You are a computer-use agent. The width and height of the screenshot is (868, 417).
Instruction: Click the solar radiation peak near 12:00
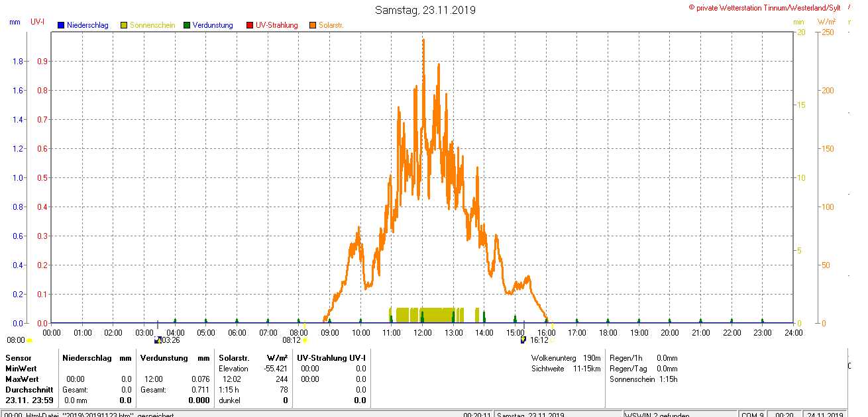tap(423, 41)
